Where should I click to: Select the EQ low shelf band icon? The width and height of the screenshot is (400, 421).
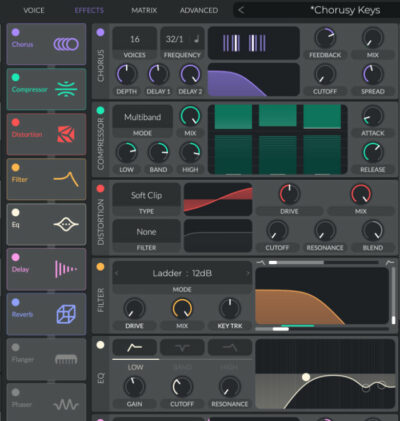pyautogui.click(x=135, y=348)
